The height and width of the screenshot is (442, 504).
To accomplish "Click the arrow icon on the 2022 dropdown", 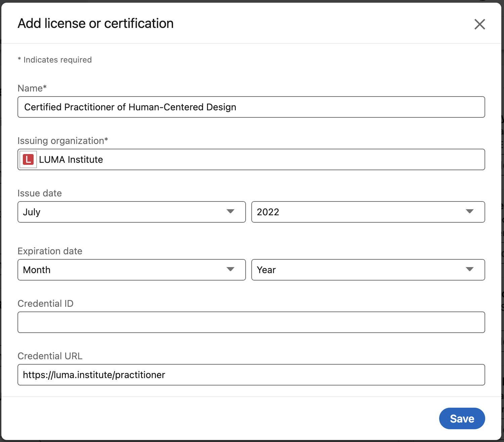I will coord(469,212).
